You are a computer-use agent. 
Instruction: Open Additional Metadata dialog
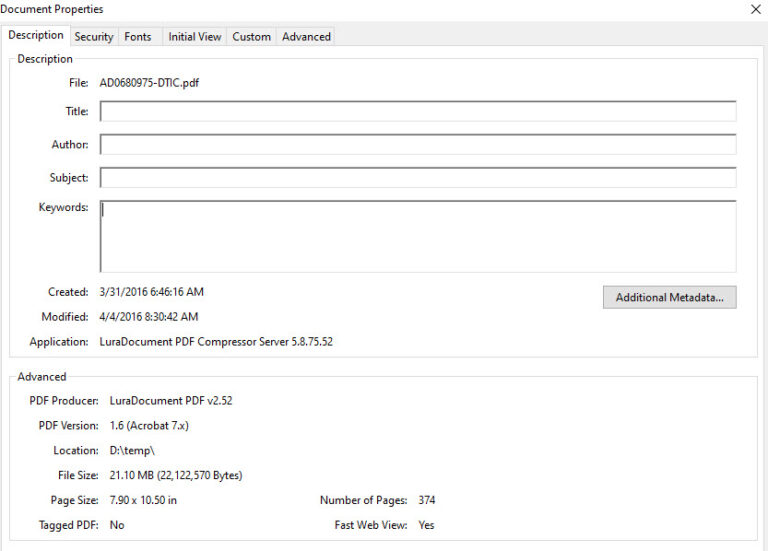coord(670,297)
